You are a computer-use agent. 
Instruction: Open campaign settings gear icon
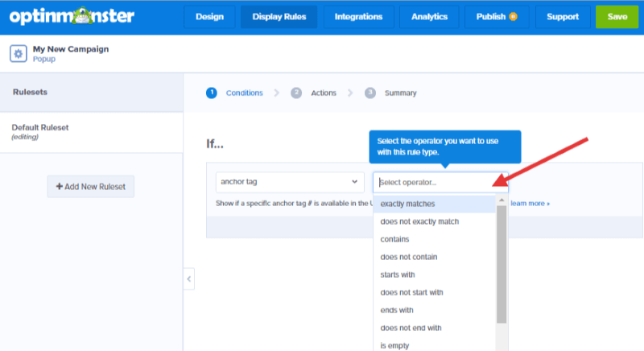point(18,53)
